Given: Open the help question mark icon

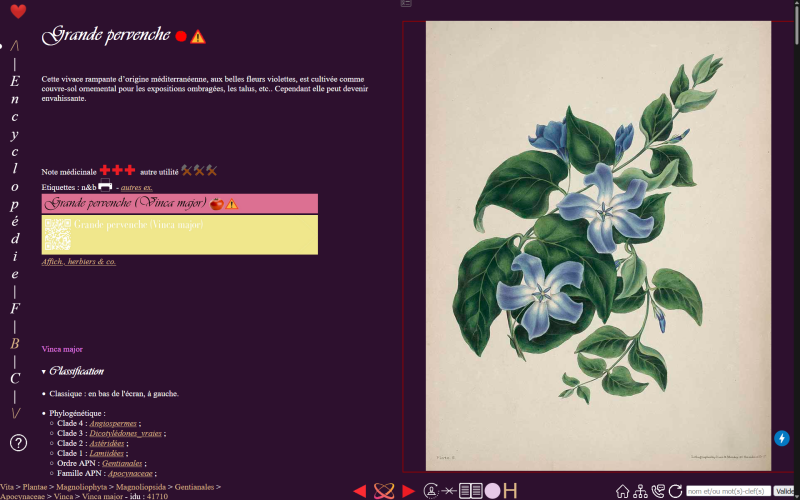Looking at the screenshot, I should pos(18,442).
